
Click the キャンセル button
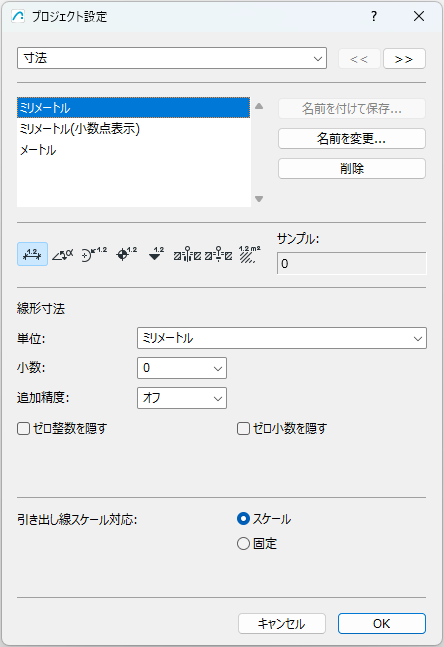[282, 623]
